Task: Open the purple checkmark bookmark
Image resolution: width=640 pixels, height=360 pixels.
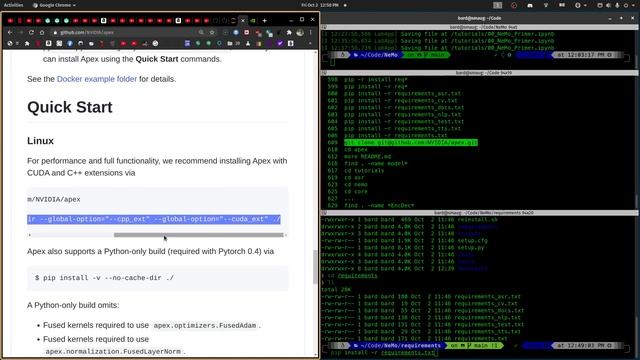Action: click(280, 43)
